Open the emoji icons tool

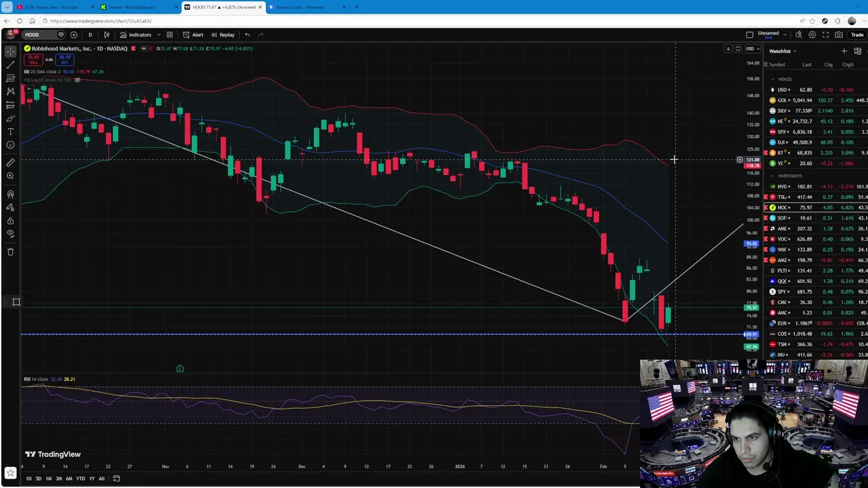[10, 145]
